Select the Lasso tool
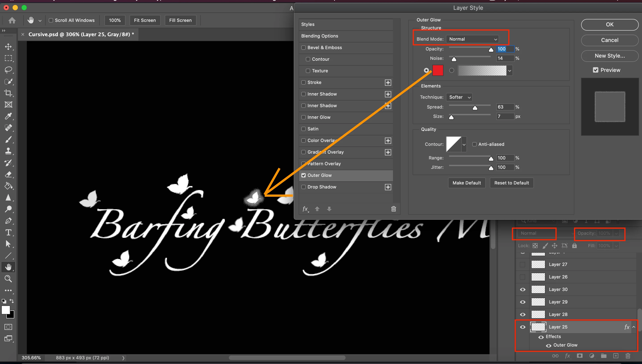The height and width of the screenshot is (364, 642). (8, 70)
